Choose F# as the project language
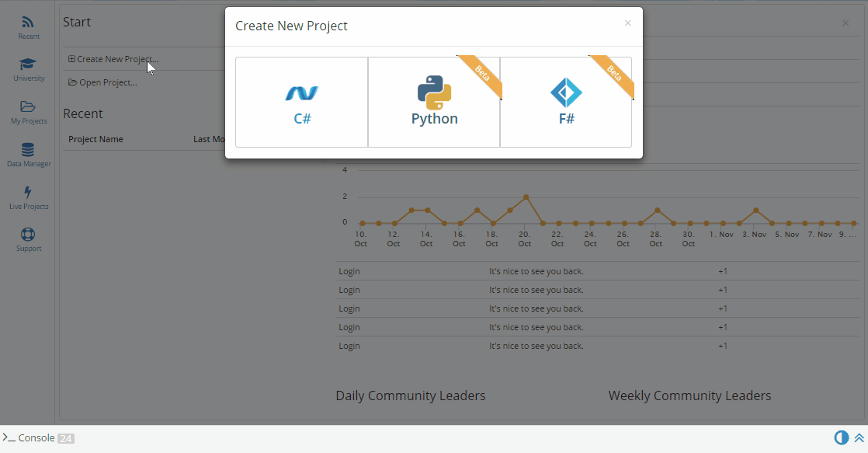The height and width of the screenshot is (453, 868). (566, 102)
